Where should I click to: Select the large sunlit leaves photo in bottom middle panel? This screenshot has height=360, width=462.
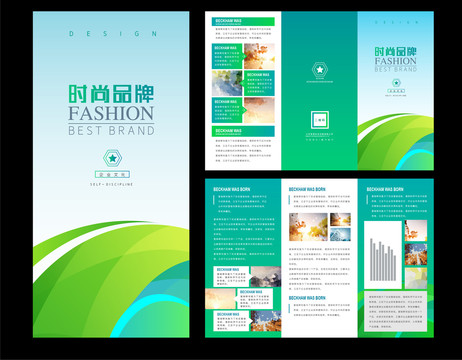pyautogui.click(x=308, y=227)
